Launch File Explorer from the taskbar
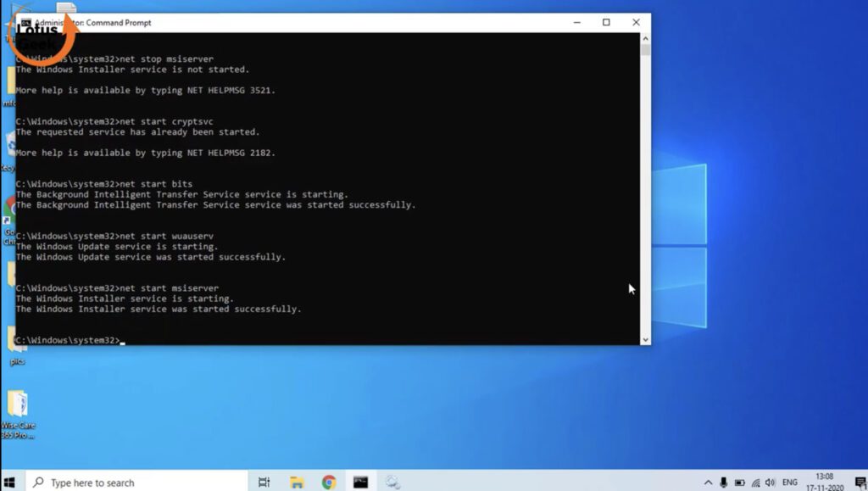Screen dimensions: 868x491 297,483
